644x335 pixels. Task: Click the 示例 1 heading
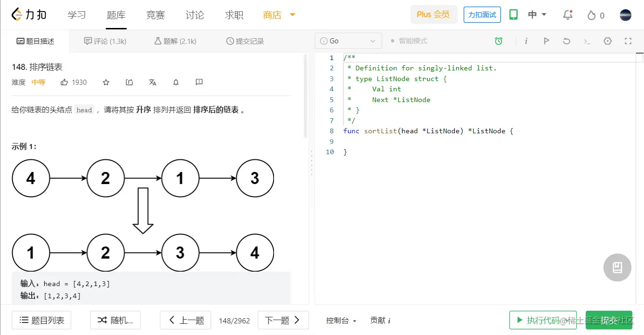(x=24, y=146)
